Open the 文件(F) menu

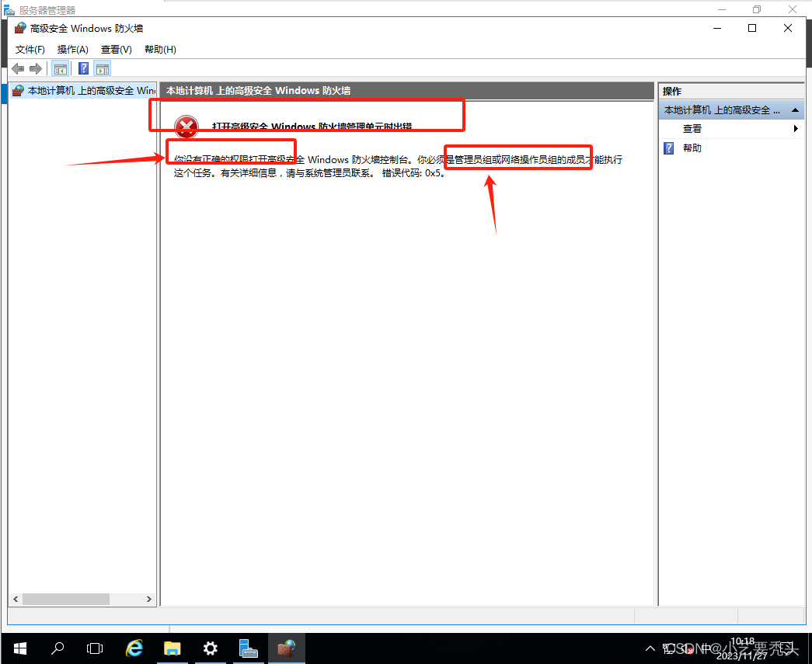click(x=30, y=49)
